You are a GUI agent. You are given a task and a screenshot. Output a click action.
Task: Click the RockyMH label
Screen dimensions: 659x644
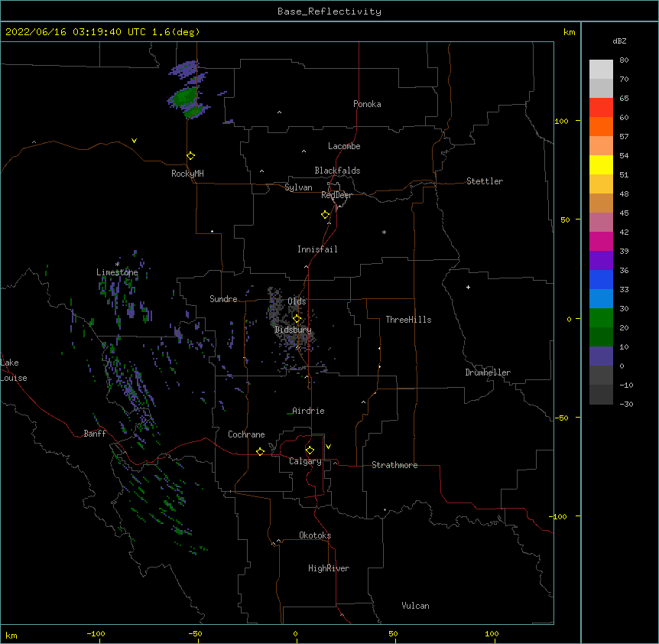pyautogui.click(x=187, y=174)
